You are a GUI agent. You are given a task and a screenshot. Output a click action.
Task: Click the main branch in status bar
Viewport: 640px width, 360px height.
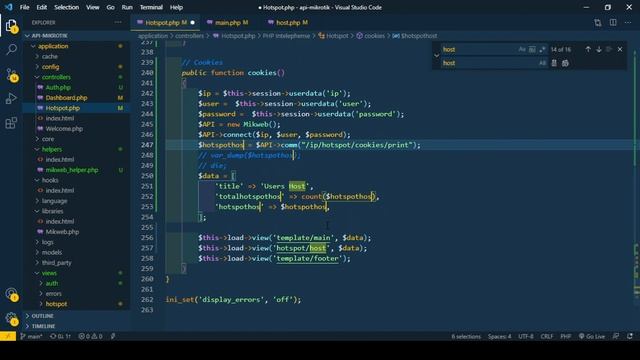(31, 336)
